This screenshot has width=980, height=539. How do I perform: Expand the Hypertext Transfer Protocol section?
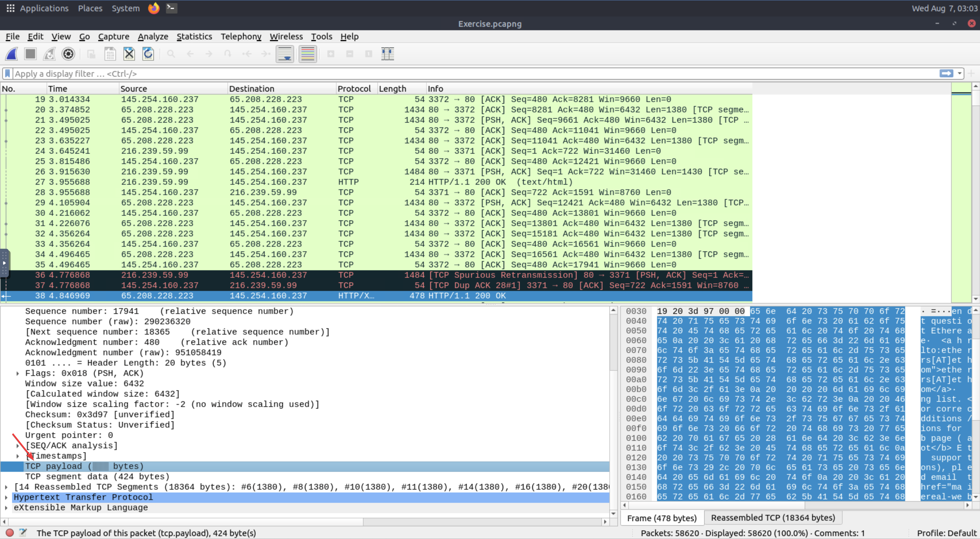click(x=7, y=497)
